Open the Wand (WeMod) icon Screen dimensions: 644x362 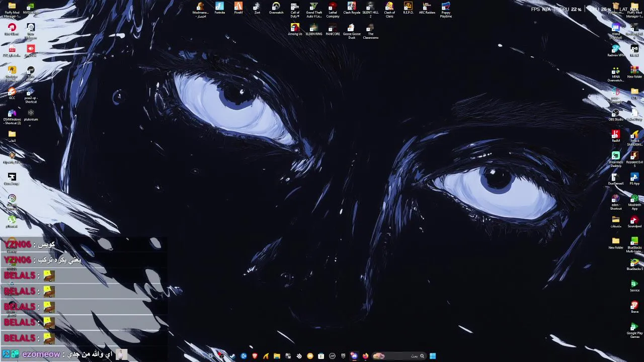(x=616, y=31)
